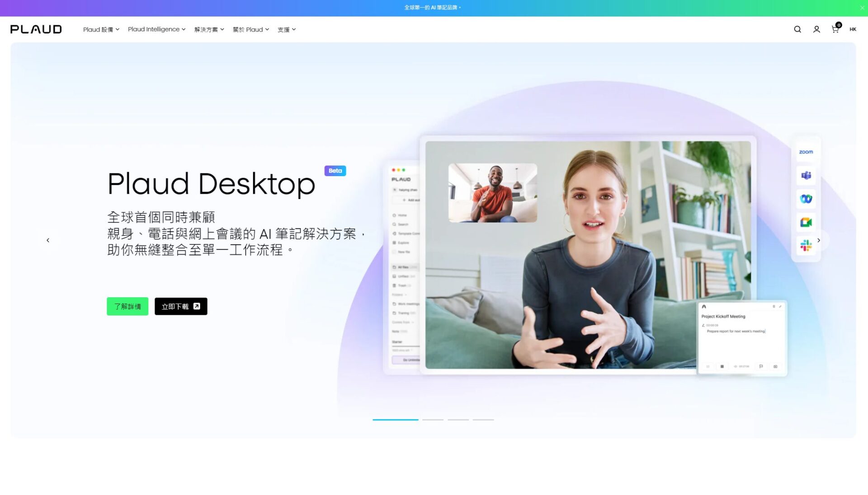Select the Zoom integration icon
Viewport: 868px width, 495px height.
[806, 152]
